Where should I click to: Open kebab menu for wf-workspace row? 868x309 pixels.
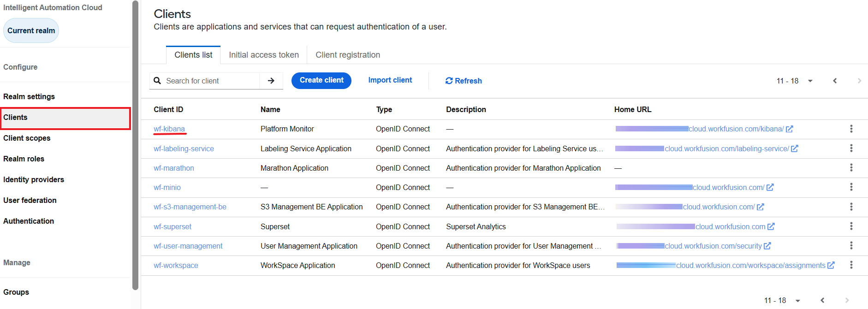click(851, 265)
